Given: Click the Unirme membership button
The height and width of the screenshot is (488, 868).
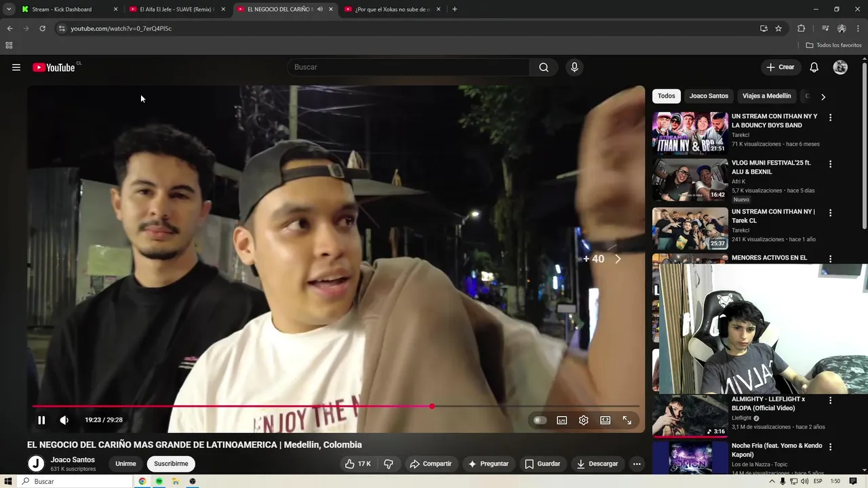Looking at the screenshot, I should 125,464.
